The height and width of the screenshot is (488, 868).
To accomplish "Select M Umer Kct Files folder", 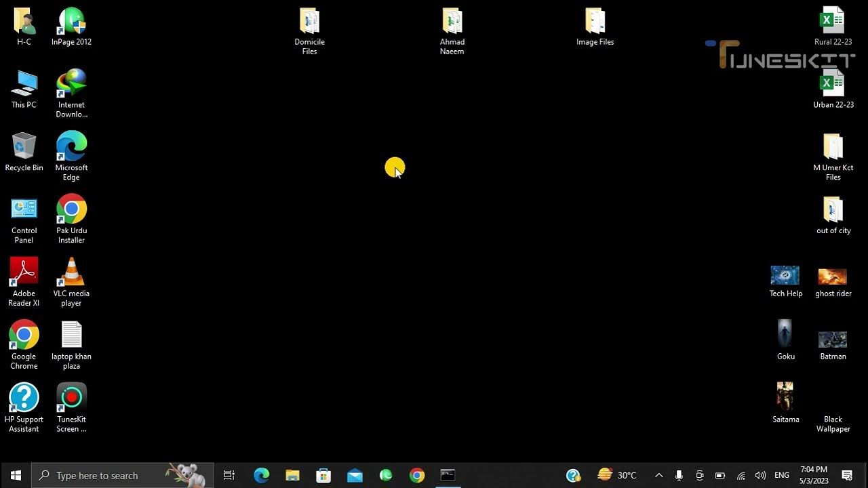I will tap(833, 157).
